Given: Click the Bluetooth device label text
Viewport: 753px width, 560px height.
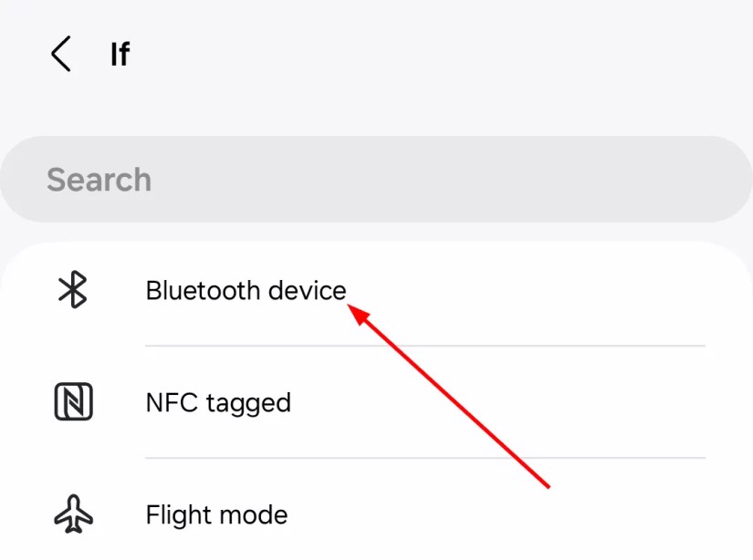Looking at the screenshot, I should (x=245, y=290).
